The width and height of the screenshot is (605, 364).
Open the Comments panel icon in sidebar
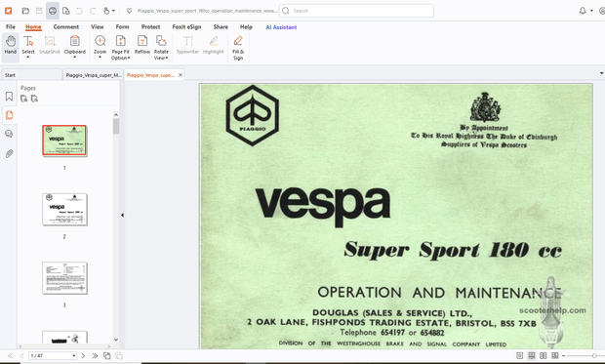9,134
